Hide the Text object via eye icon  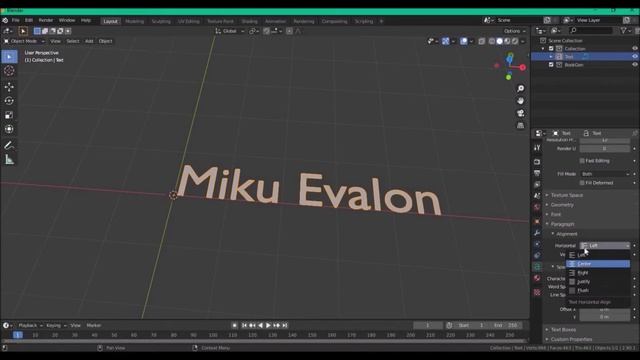[x=635, y=57]
